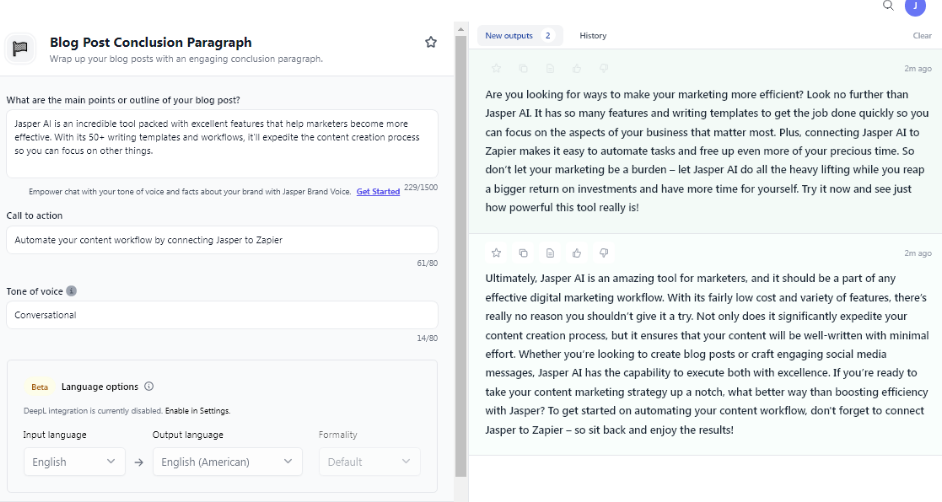Copy the output starting "Ultimately, Jasper AI"
This screenshot has height=502, width=942.
tap(523, 253)
